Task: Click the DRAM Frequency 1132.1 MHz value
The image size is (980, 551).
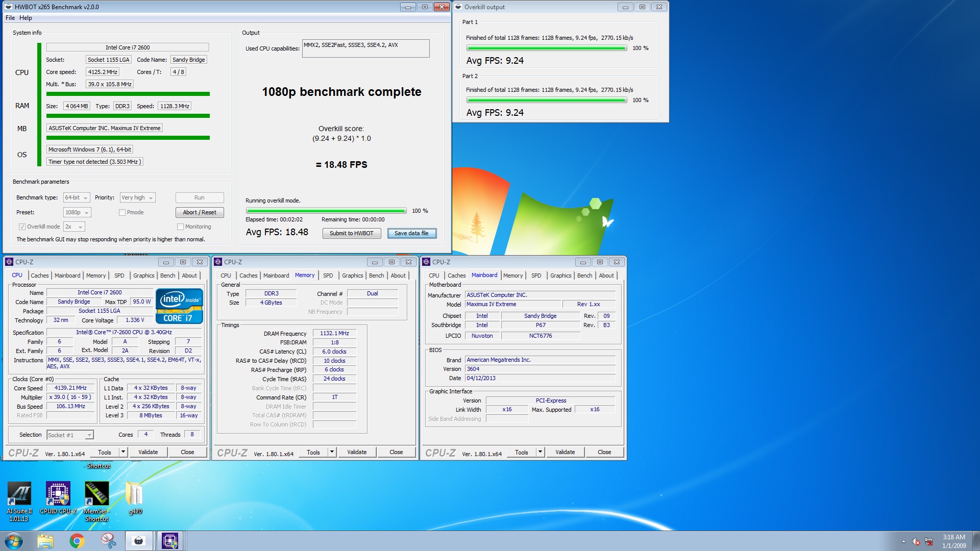Action: coord(334,333)
